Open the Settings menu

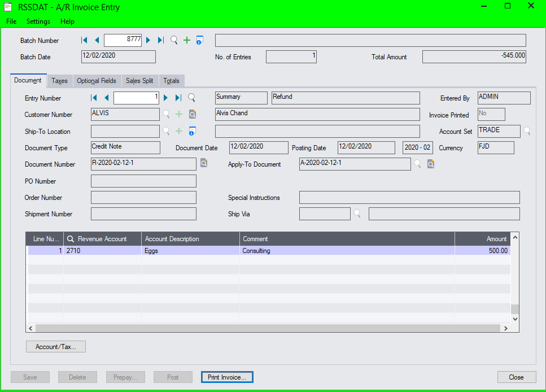(x=38, y=21)
